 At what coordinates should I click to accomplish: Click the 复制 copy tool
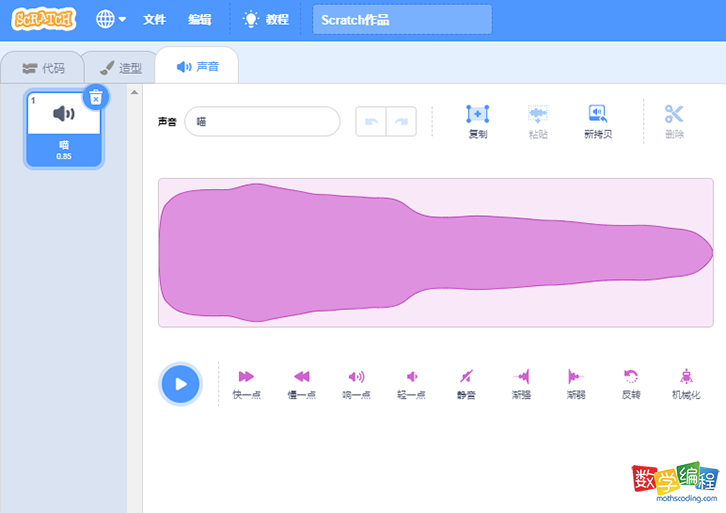[478, 122]
